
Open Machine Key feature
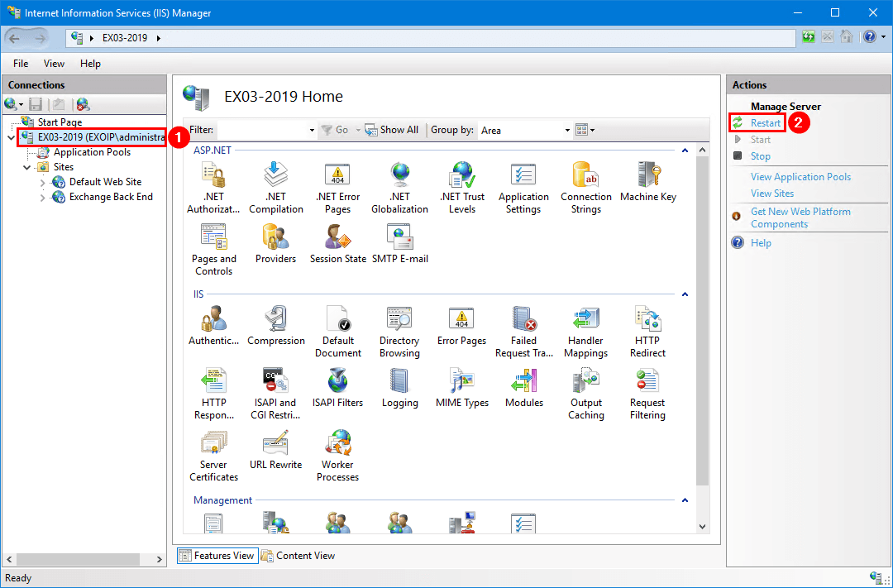pos(648,181)
